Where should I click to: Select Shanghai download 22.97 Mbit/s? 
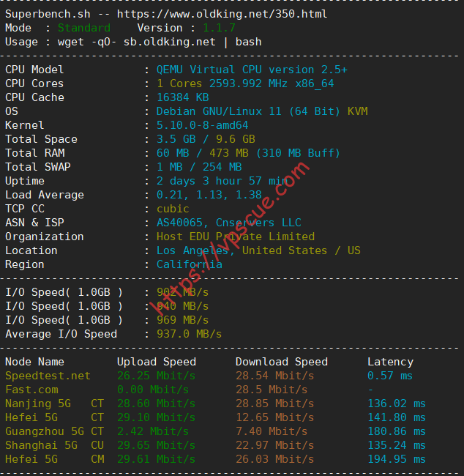(275, 446)
